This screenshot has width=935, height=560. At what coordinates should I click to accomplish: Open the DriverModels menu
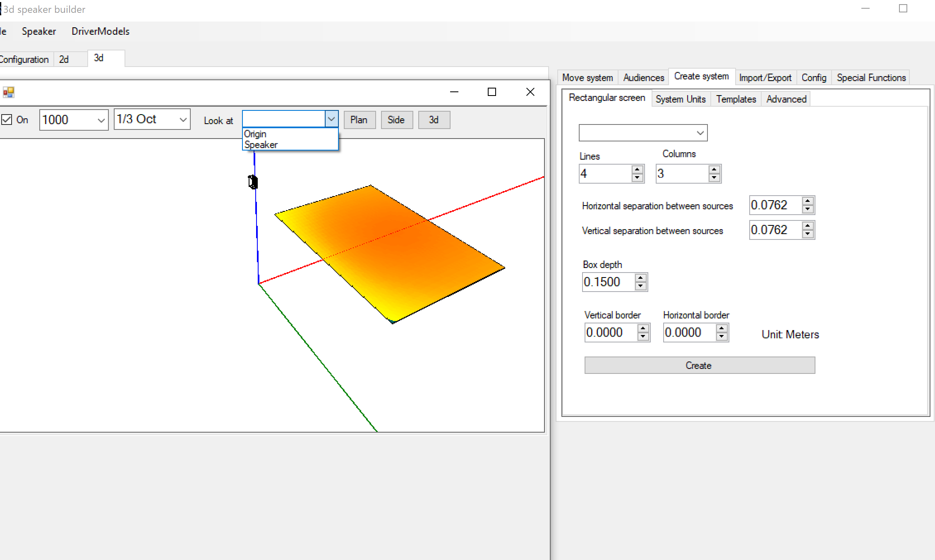[x=100, y=31]
